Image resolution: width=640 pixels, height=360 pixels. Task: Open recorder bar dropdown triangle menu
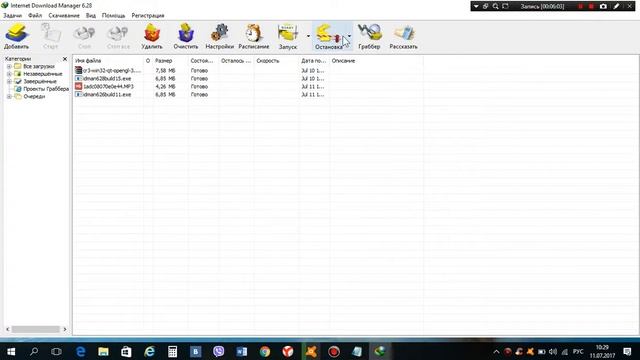click(476, 6)
